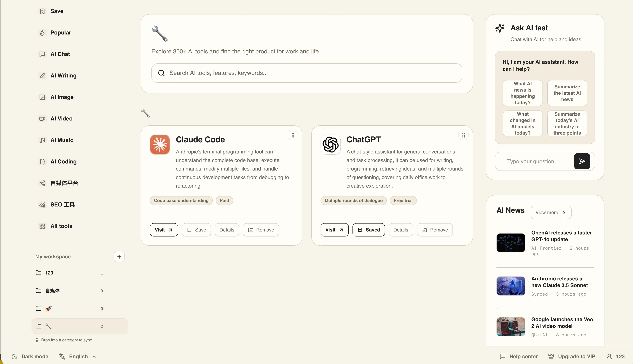The width and height of the screenshot is (633, 364).
Task: Choose "Summarize today's AI industry" prompt
Action: click(x=567, y=123)
